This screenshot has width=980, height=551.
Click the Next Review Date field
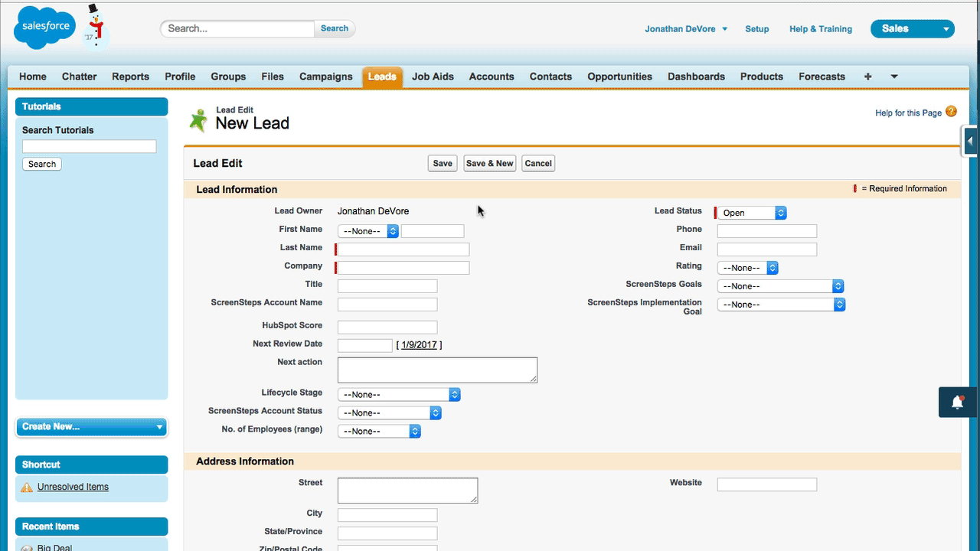(364, 346)
